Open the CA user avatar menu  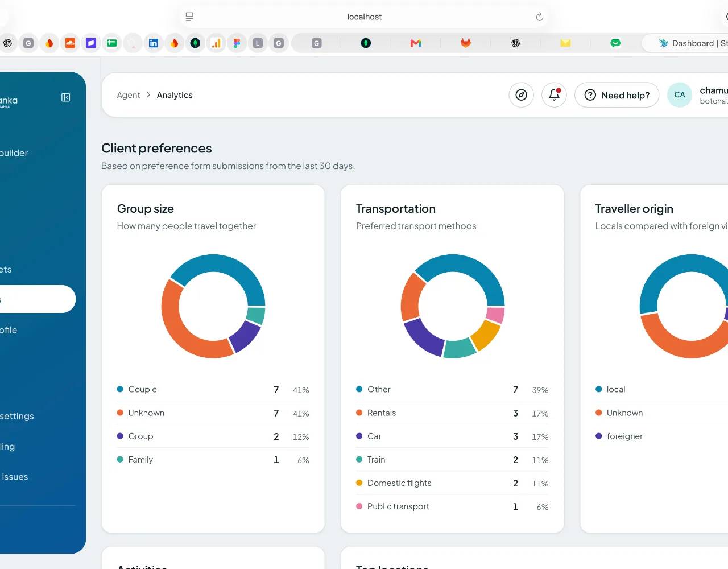680,95
